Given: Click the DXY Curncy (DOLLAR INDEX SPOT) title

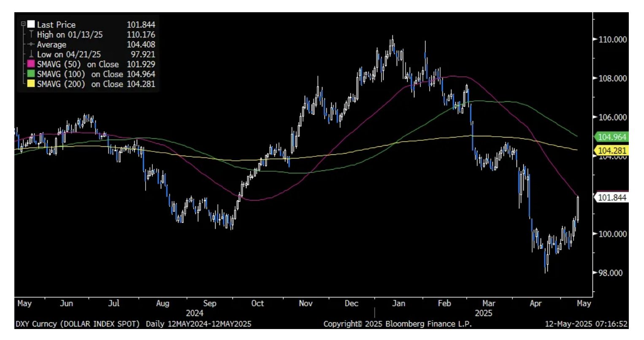Looking at the screenshot, I should click(x=77, y=324).
